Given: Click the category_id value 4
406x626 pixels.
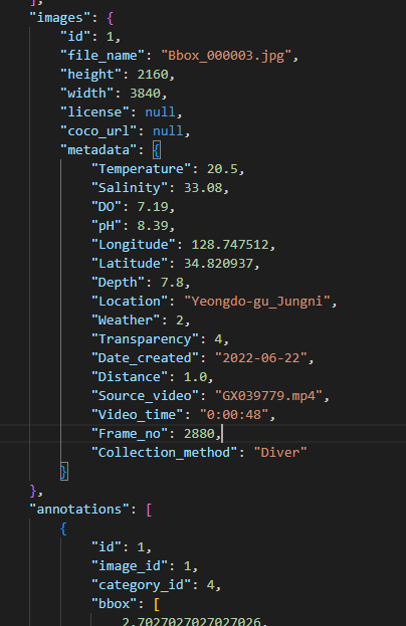Looking at the screenshot, I should [x=210, y=585].
